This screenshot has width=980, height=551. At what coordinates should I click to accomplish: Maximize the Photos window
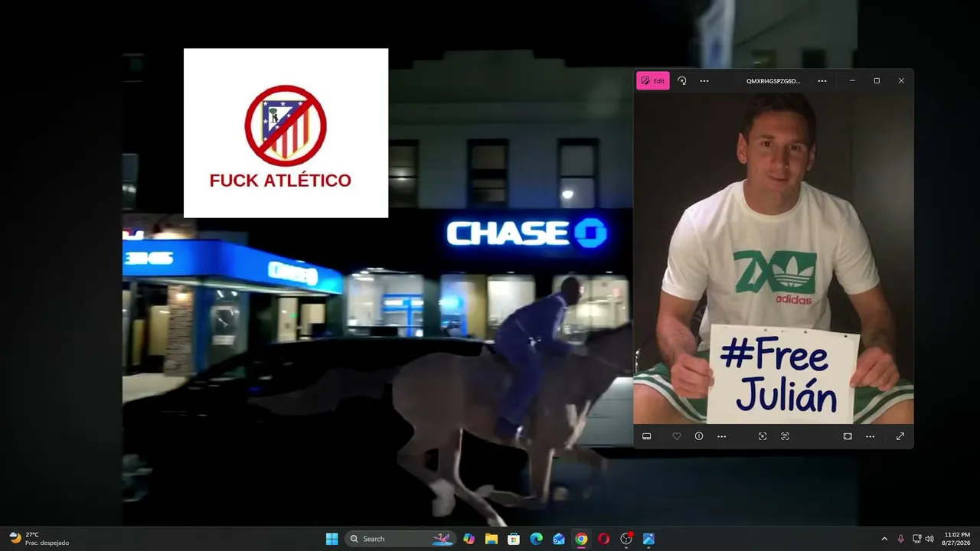click(x=877, y=80)
